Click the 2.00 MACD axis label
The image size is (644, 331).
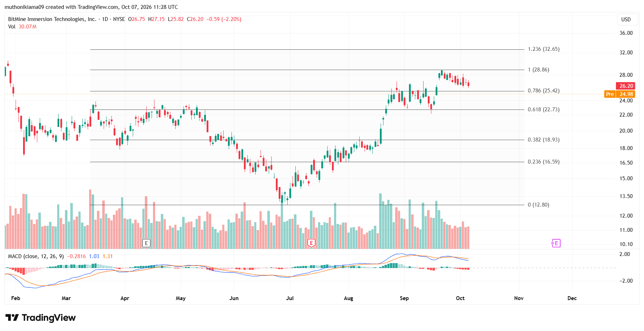click(625, 254)
